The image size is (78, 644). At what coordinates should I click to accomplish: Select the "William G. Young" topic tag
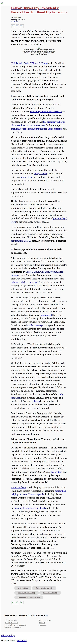click(x=50, y=592)
